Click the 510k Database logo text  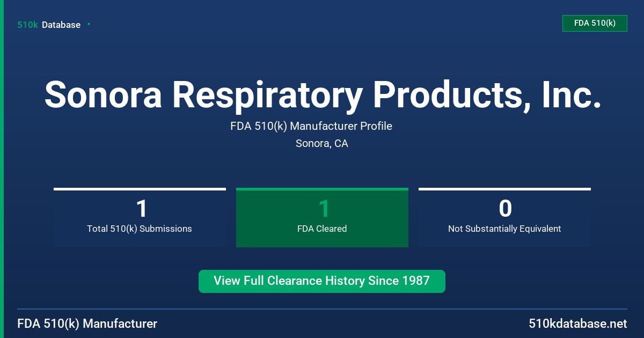click(x=49, y=25)
